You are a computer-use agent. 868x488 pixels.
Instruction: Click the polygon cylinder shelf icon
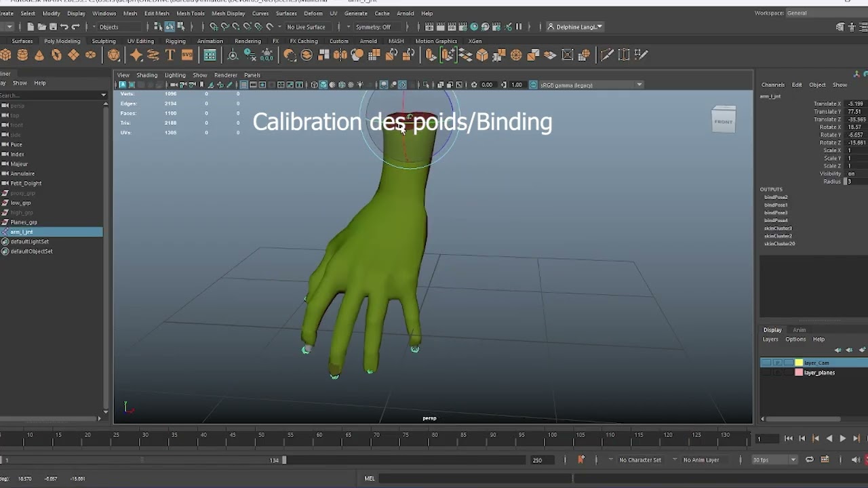22,55
